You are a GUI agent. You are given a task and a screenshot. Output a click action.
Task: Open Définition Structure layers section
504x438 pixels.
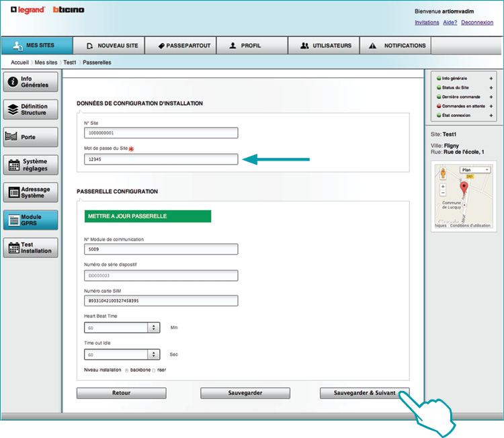tap(30, 109)
